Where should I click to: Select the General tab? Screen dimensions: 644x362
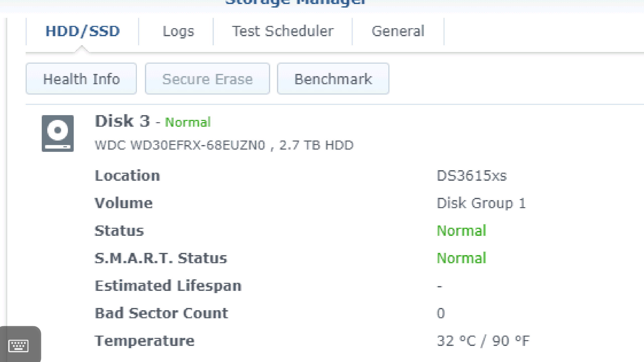(398, 31)
